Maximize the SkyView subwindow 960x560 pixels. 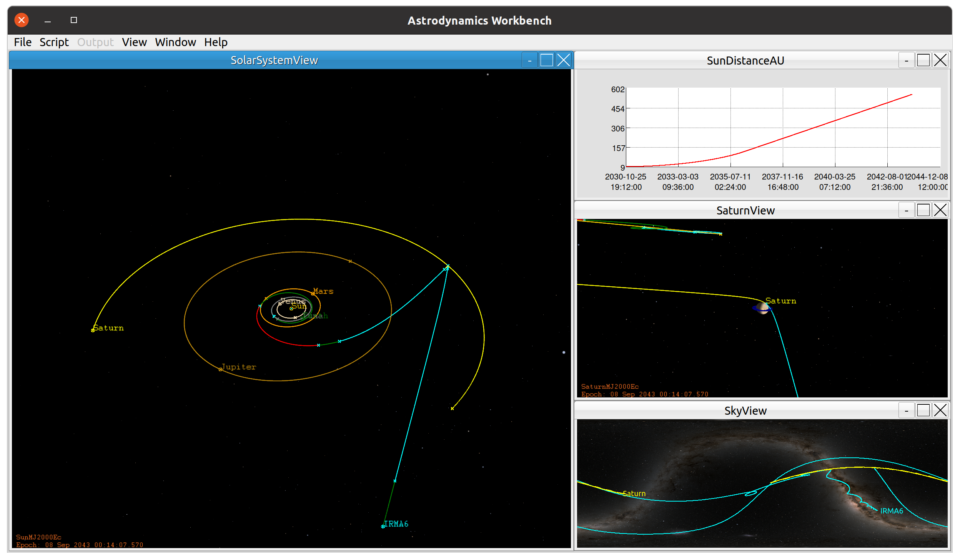(923, 410)
